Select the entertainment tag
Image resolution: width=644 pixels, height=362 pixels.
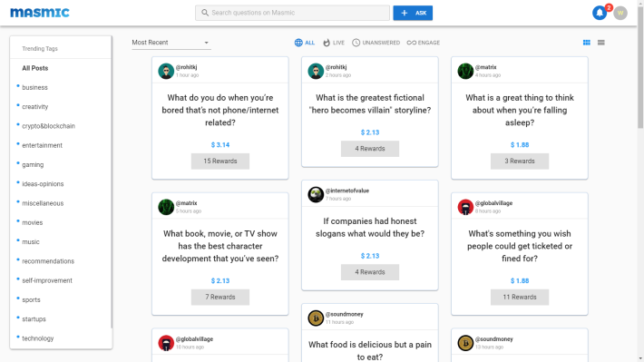point(42,145)
